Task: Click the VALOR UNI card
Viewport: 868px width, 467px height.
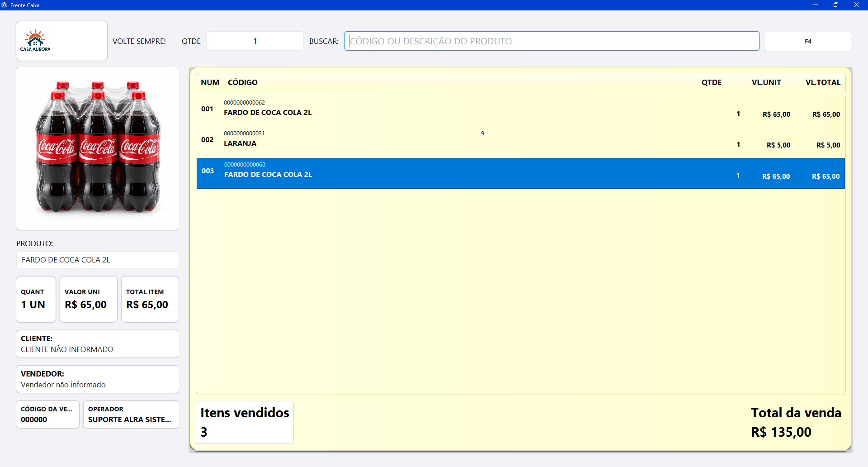Action: 89,299
